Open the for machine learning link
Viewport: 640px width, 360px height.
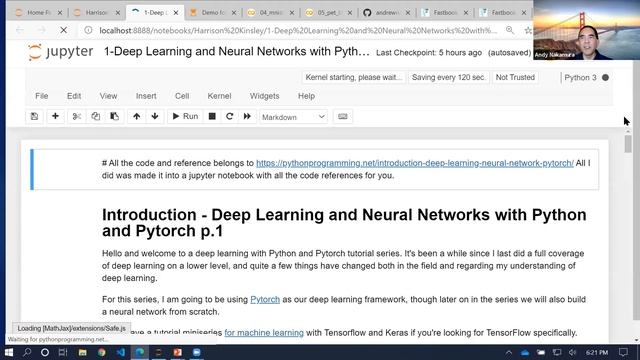(x=264, y=333)
